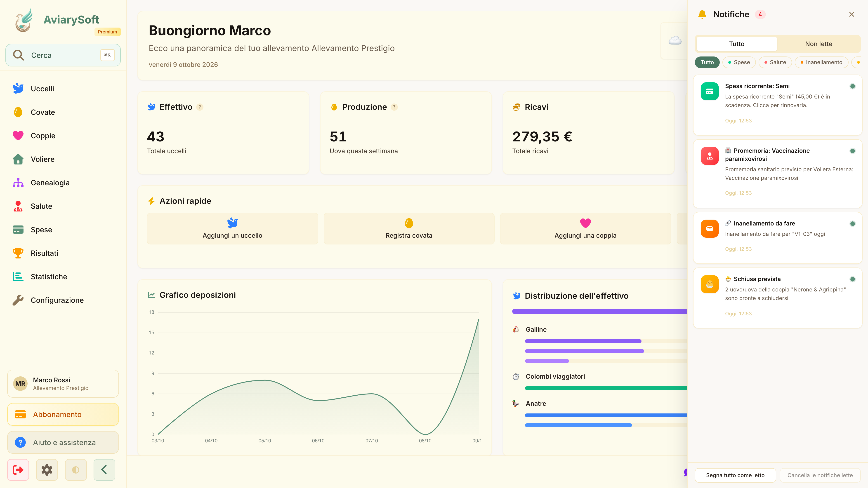Click the first Galline purple progress bar

tap(583, 341)
